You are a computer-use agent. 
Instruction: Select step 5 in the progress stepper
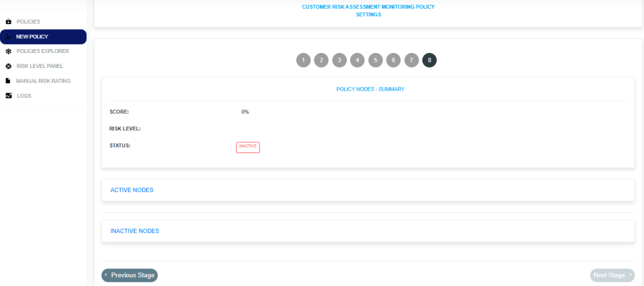(375, 60)
